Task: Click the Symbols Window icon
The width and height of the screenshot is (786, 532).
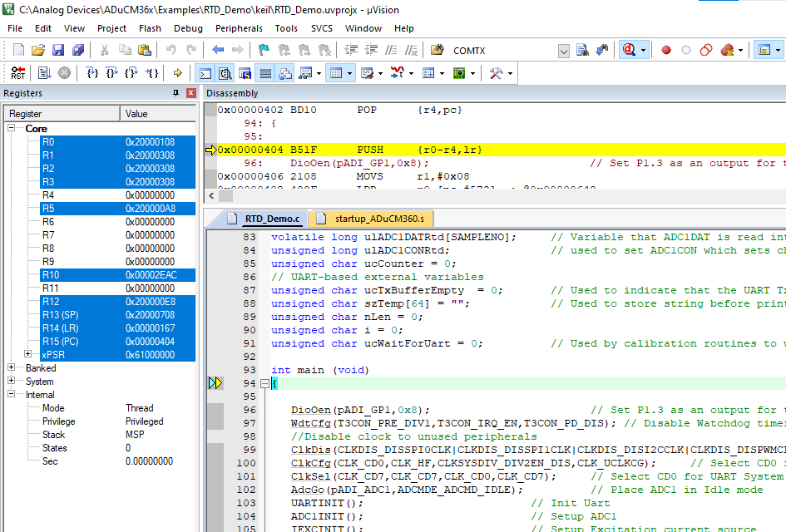Action: [245, 74]
